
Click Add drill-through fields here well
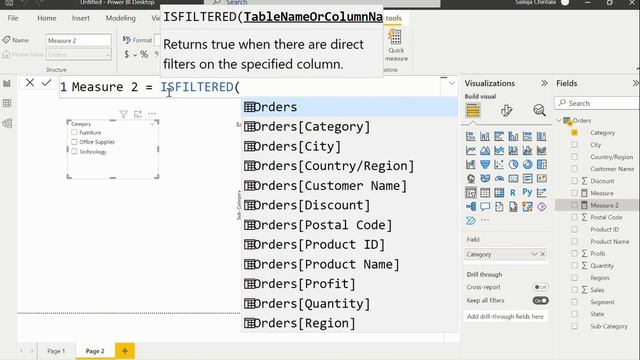coord(505,316)
